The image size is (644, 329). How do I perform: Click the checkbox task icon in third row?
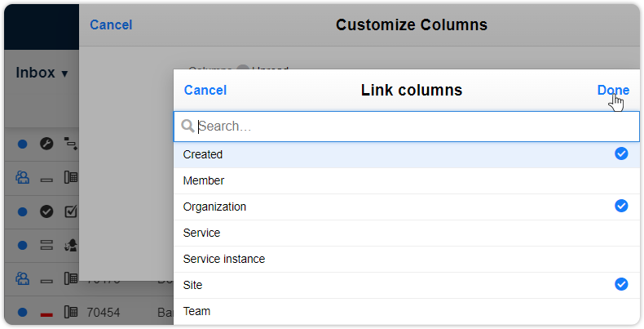(x=71, y=211)
